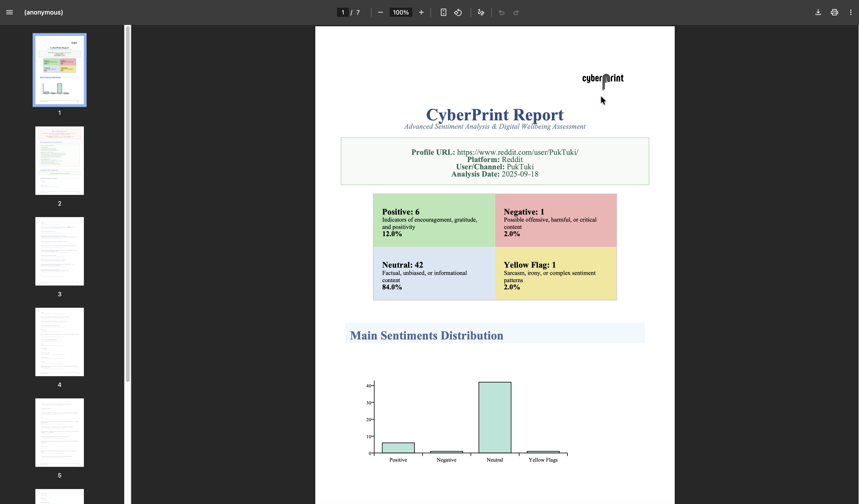The height and width of the screenshot is (504, 859).
Task: Click the 100% zoom level field
Action: (x=400, y=12)
